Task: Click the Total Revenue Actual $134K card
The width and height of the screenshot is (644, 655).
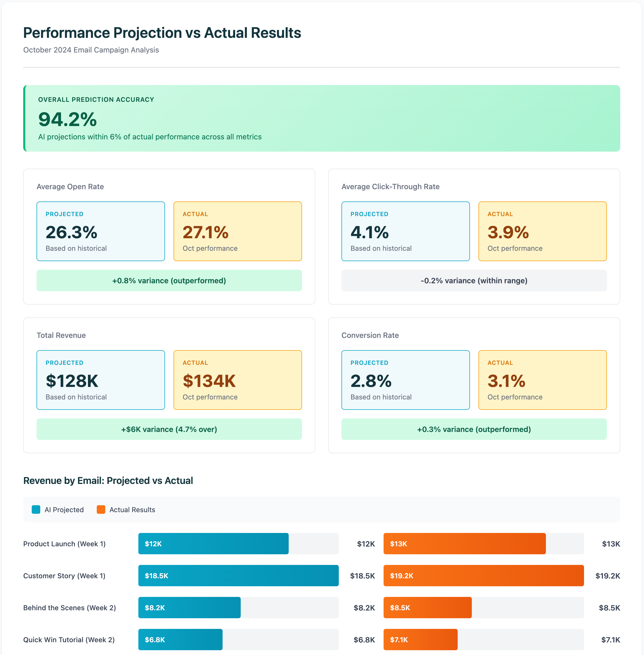Action: 238,380
